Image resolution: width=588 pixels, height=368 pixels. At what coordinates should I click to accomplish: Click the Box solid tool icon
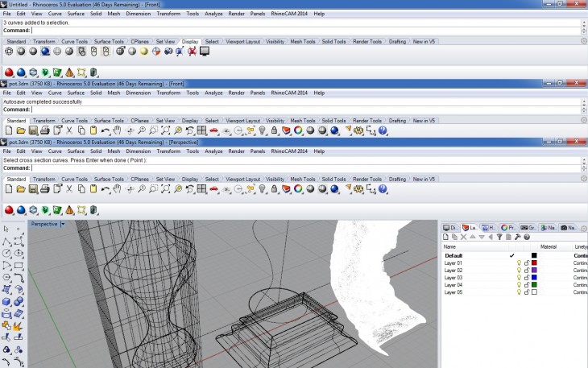coord(7,301)
